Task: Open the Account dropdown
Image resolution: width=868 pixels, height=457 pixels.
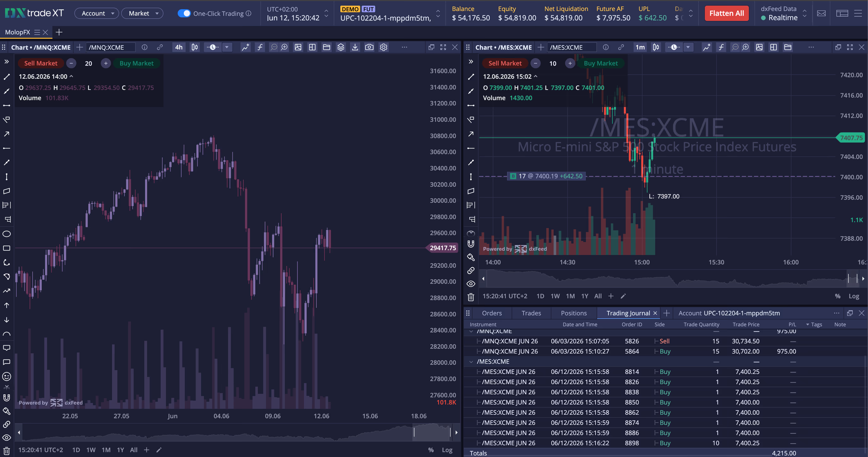Action: click(x=97, y=14)
